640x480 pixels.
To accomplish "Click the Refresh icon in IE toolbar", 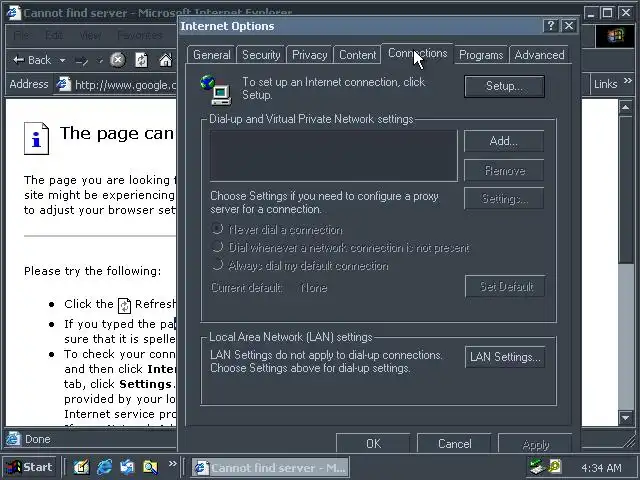I will pyautogui.click(x=141, y=60).
